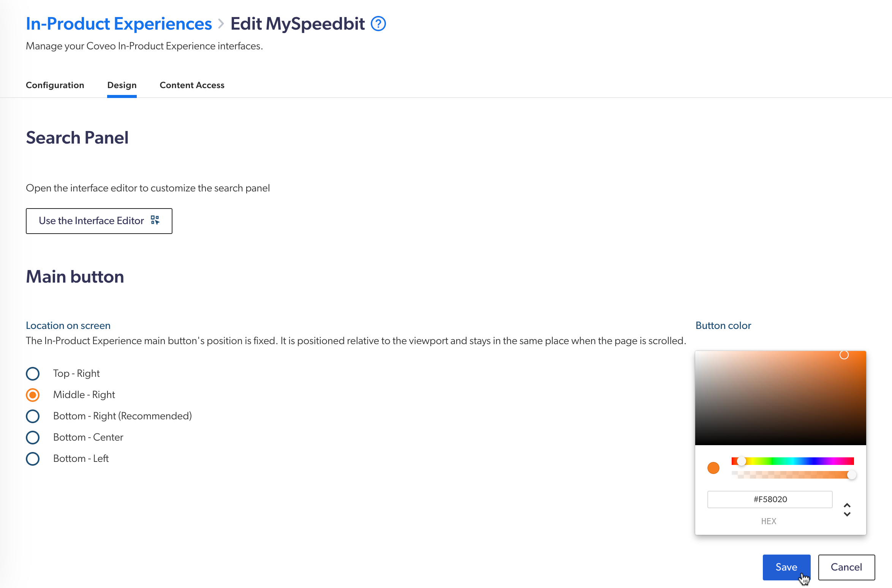Viewport: 892px width, 588px height.
Task: Select the Top - Right radio button
Action: (x=33, y=373)
